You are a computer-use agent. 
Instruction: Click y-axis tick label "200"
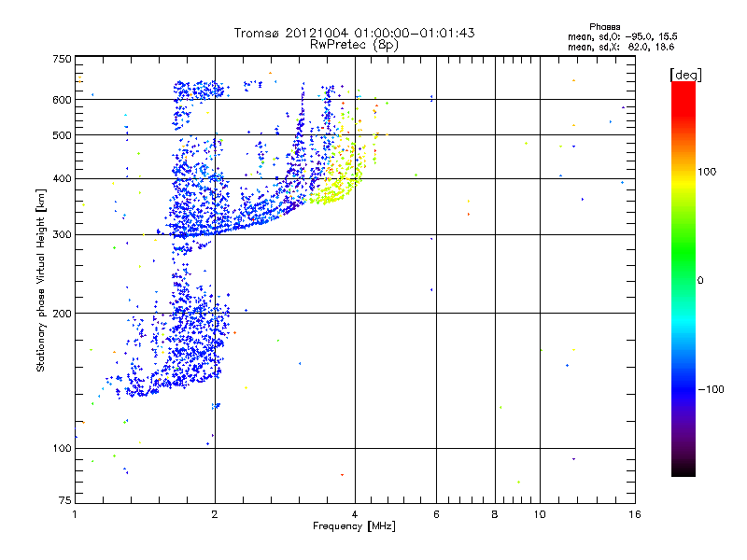[62, 314]
